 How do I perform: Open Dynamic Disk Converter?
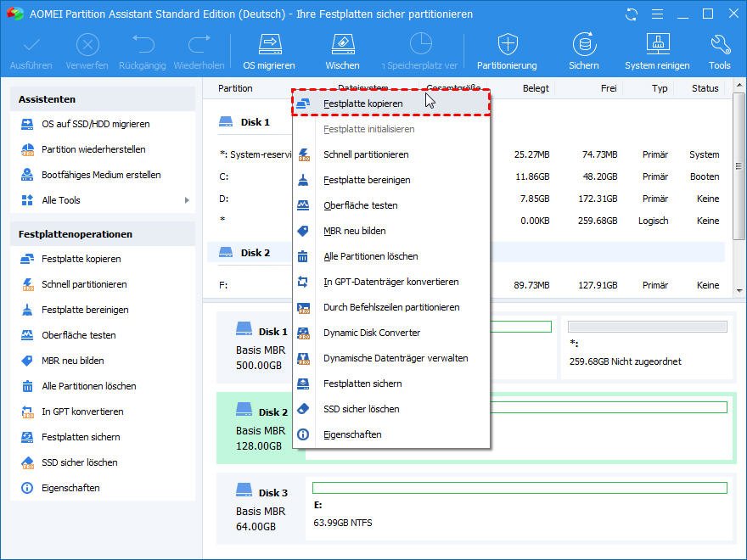(391, 333)
